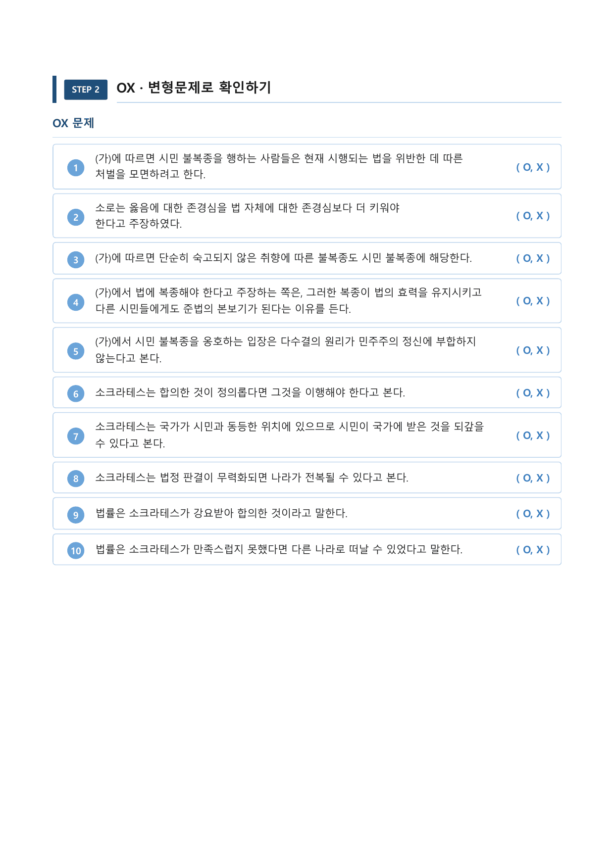Click the 'OX 문제' section title

pos(73,123)
